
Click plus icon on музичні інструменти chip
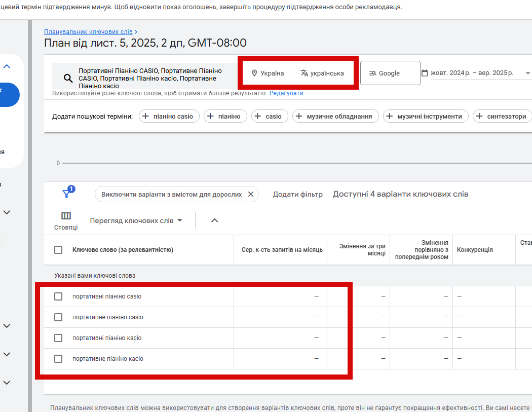(x=390, y=116)
